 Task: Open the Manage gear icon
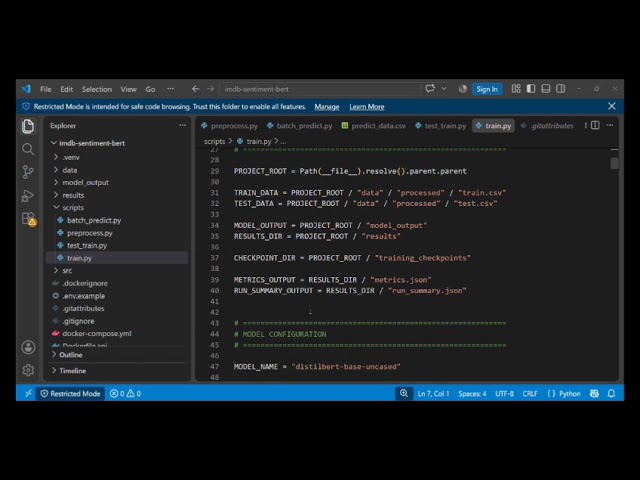tap(28, 370)
